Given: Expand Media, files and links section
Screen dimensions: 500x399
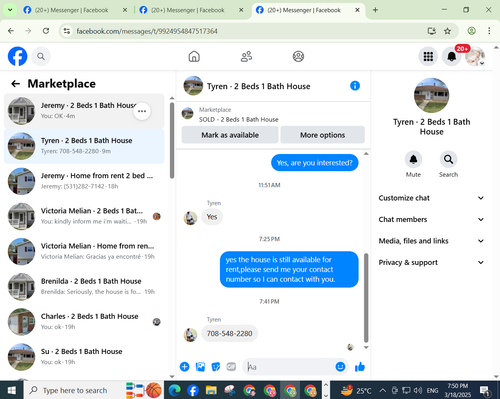Looking at the screenshot, I should pos(431,241).
